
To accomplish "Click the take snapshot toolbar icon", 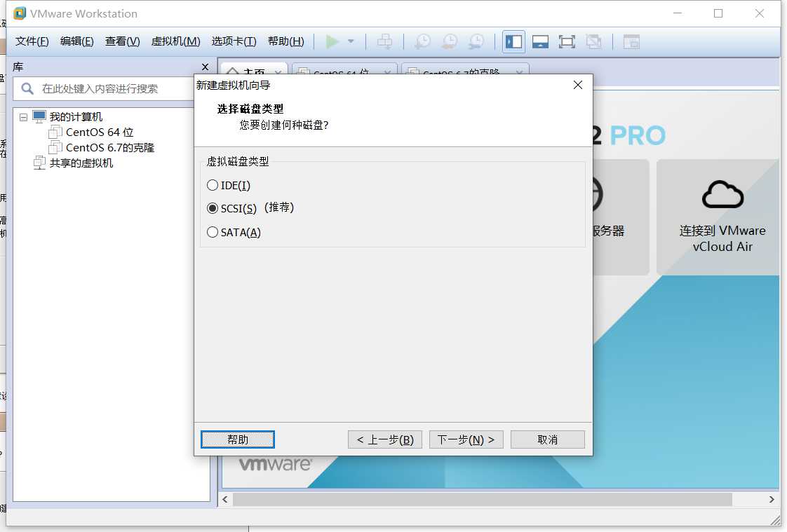I will tap(423, 41).
